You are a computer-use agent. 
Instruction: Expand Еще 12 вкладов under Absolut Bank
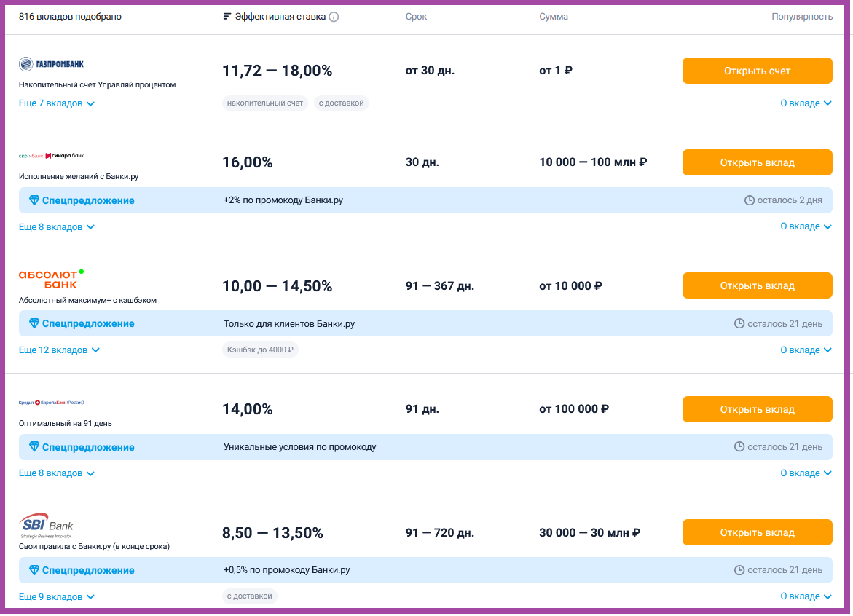[59, 350]
